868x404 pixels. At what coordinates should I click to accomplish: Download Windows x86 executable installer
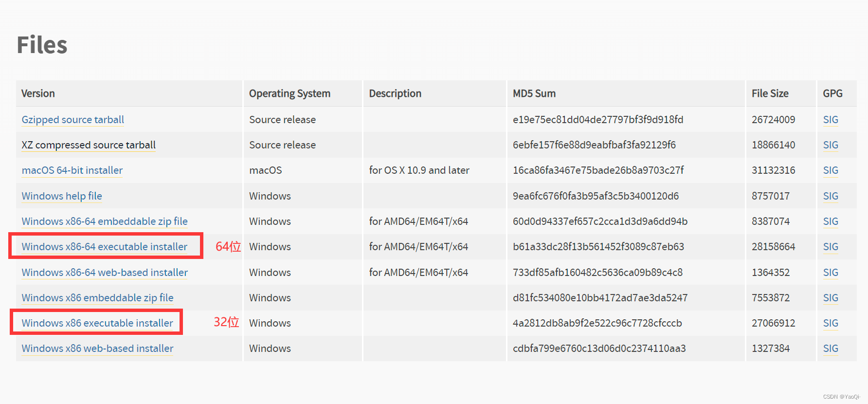(x=97, y=323)
